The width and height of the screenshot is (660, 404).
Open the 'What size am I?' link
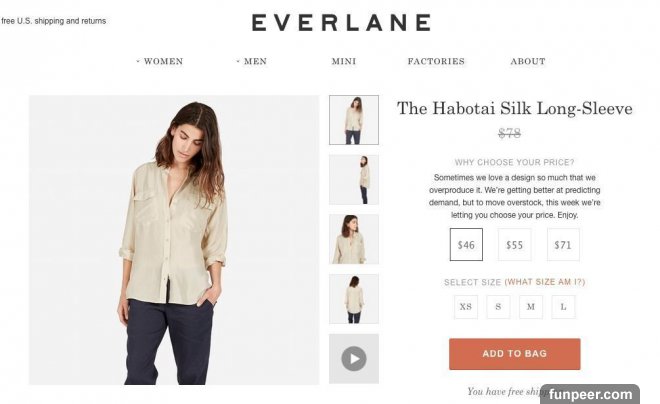tap(545, 282)
